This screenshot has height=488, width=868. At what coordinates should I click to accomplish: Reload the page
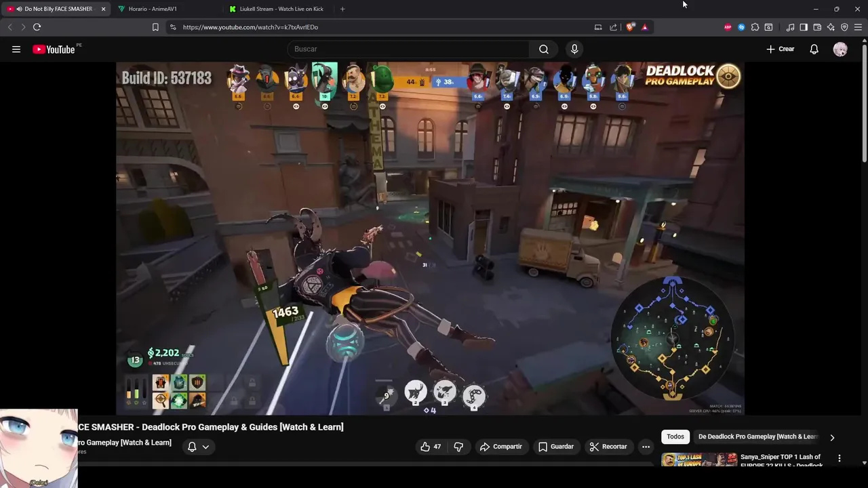(37, 27)
